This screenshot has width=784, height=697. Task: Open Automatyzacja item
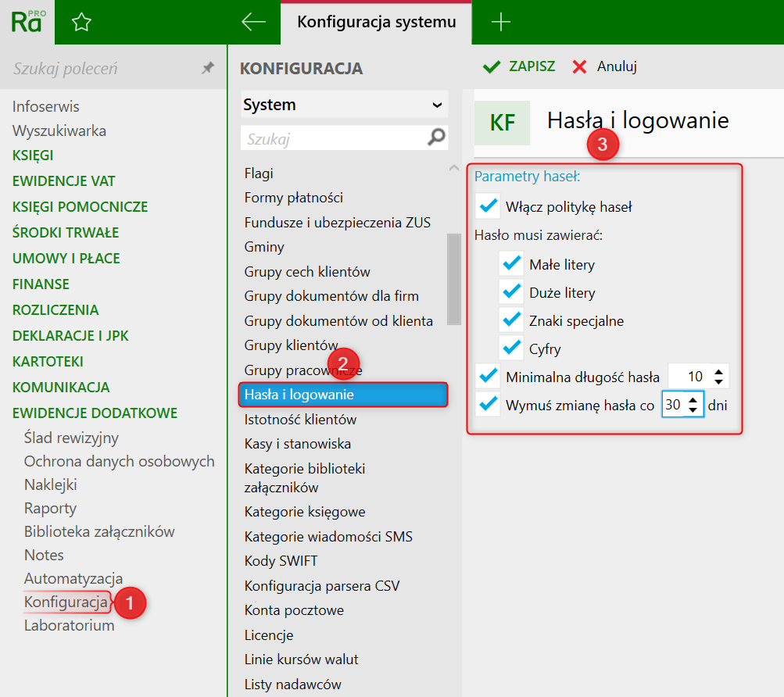pos(73,578)
